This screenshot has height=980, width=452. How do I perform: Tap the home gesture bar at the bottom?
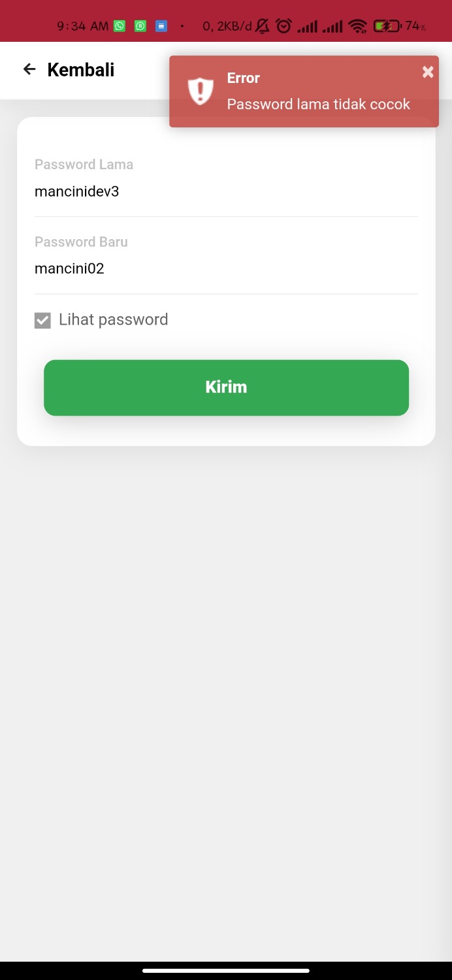point(226,971)
